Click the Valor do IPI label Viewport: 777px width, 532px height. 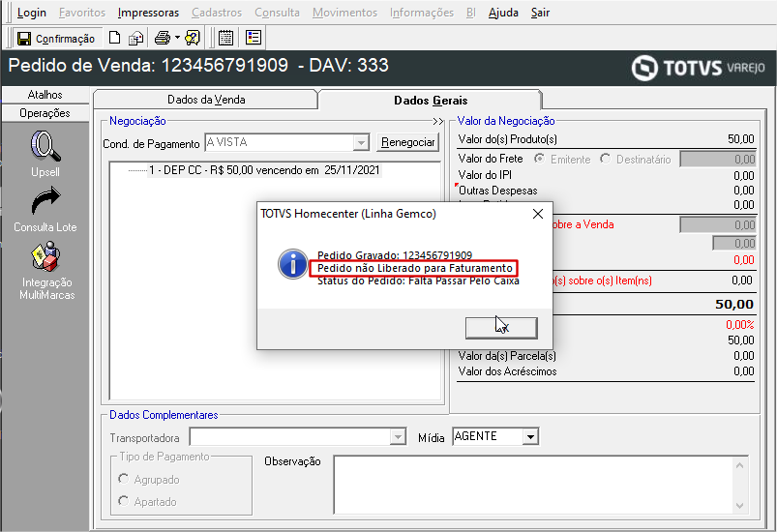[x=485, y=175]
